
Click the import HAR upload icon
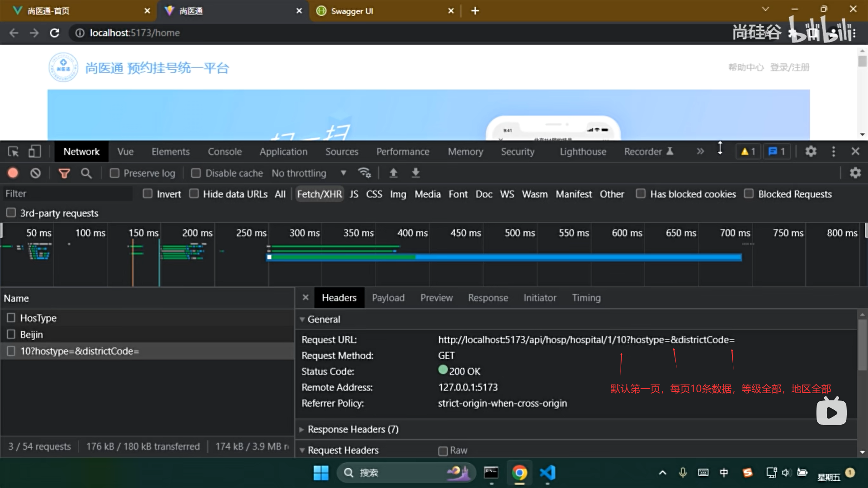click(x=393, y=173)
